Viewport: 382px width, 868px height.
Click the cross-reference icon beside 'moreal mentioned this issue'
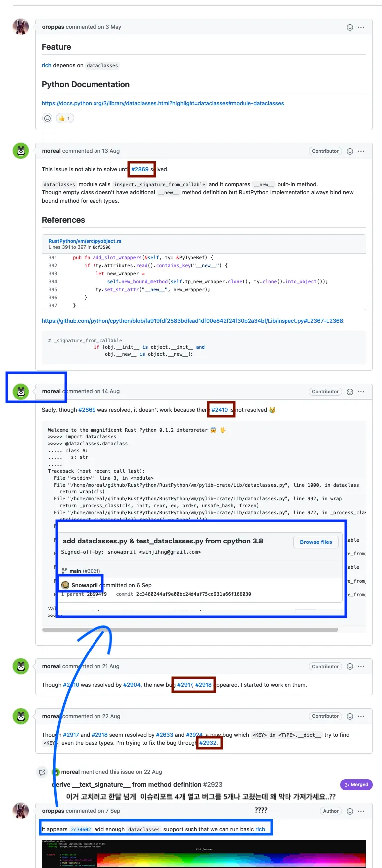pyautogui.click(x=42, y=772)
